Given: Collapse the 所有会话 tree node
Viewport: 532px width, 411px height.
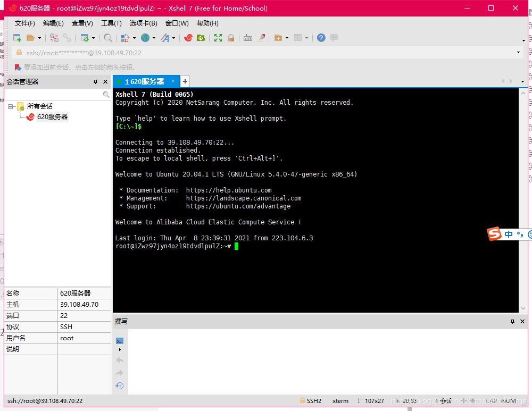Looking at the screenshot, I should coord(10,106).
